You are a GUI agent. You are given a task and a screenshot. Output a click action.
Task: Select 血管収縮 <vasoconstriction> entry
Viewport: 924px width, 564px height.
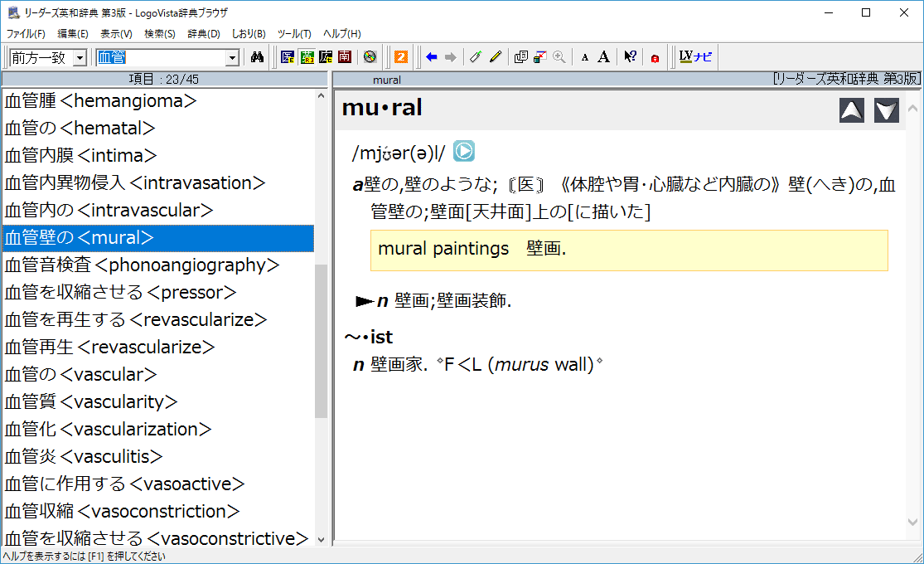pos(158,512)
